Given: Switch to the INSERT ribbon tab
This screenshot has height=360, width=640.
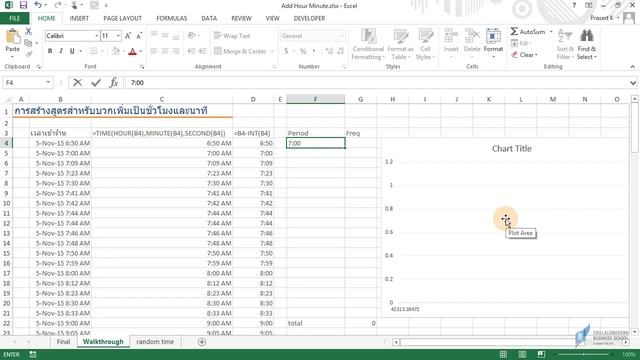Looking at the screenshot, I should 79,18.
